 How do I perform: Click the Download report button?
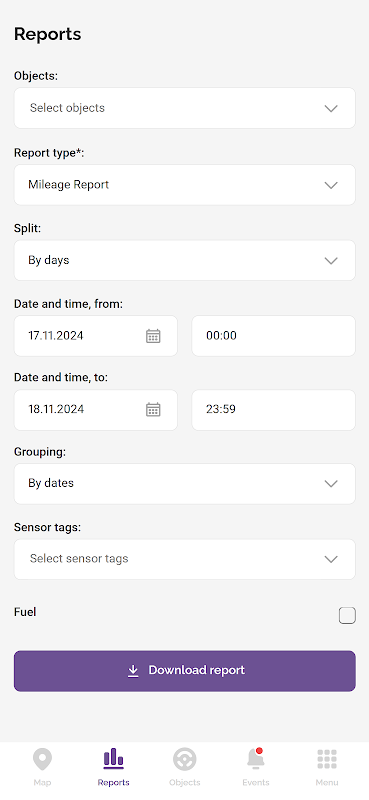[x=185, y=671]
